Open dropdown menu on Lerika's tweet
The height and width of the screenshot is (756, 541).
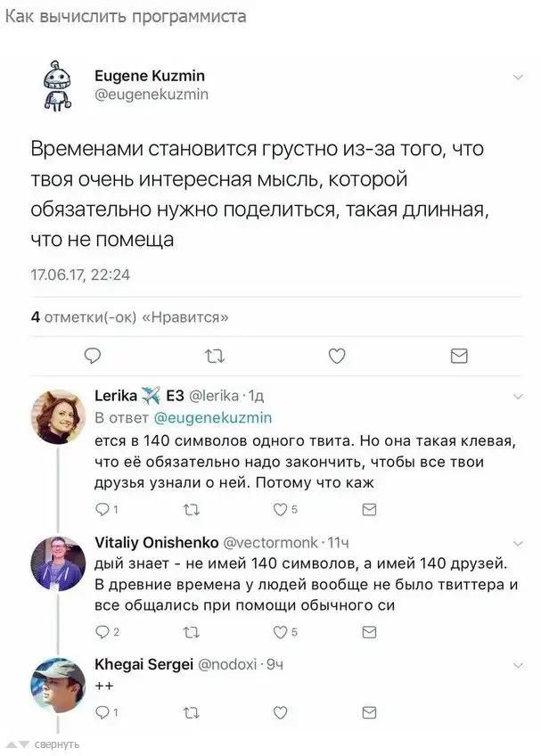pyautogui.click(x=518, y=394)
